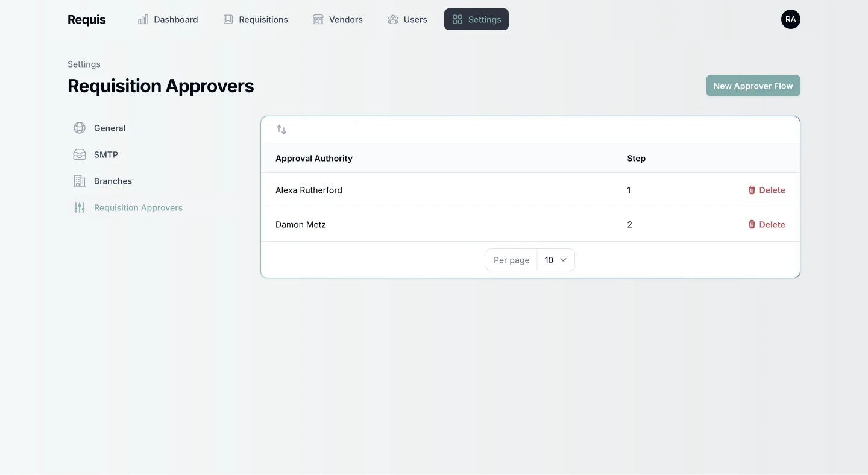Click the Step column header
This screenshot has width=868, height=475.
(x=636, y=158)
